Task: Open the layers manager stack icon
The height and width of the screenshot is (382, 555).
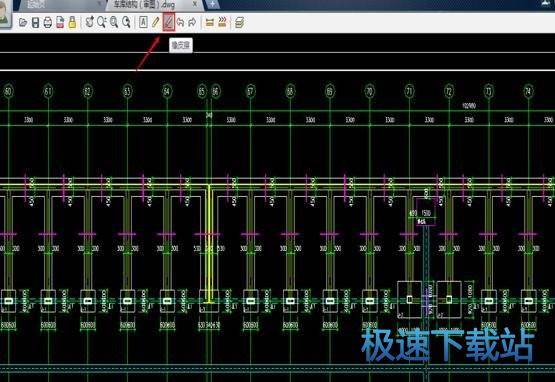Action: (x=240, y=23)
